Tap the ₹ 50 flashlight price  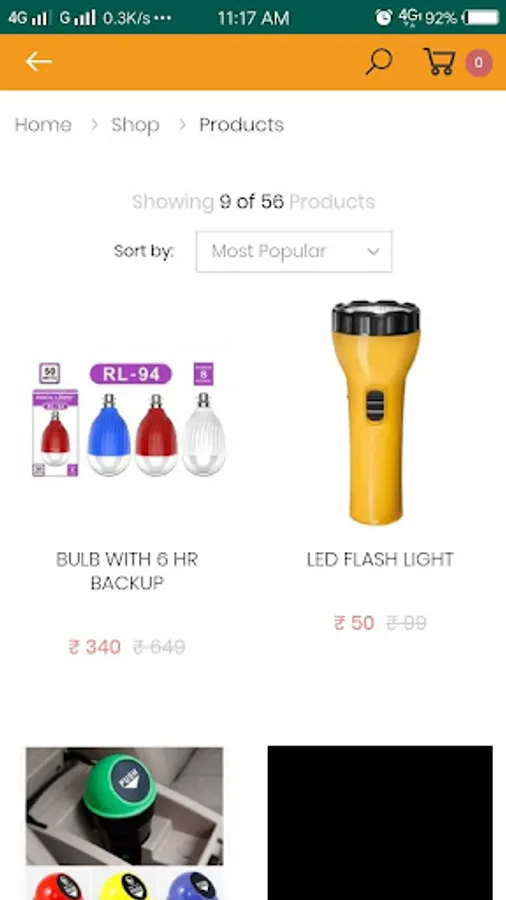[x=354, y=623]
